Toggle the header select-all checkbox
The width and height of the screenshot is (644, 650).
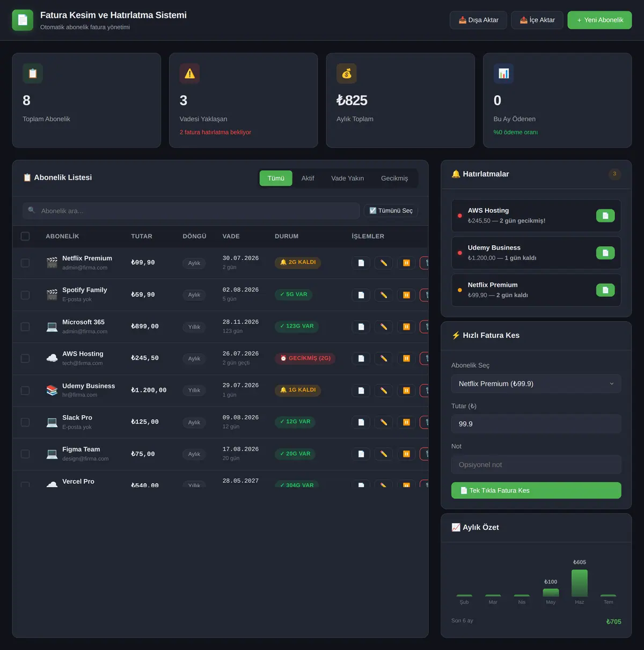(x=25, y=236)
